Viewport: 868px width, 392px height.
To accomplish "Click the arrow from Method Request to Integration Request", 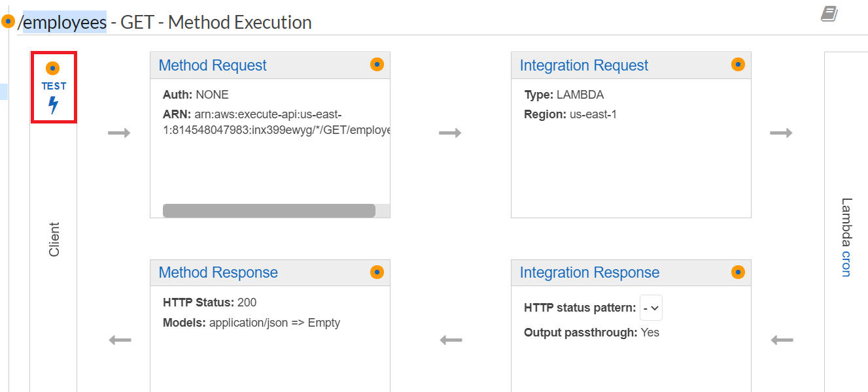I will coord(451,132).
